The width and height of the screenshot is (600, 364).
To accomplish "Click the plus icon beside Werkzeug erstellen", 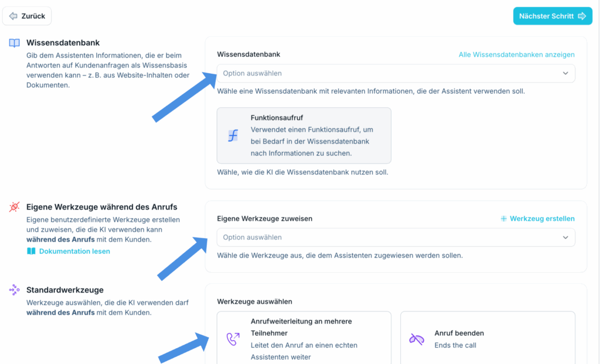I will coord(503,219).
